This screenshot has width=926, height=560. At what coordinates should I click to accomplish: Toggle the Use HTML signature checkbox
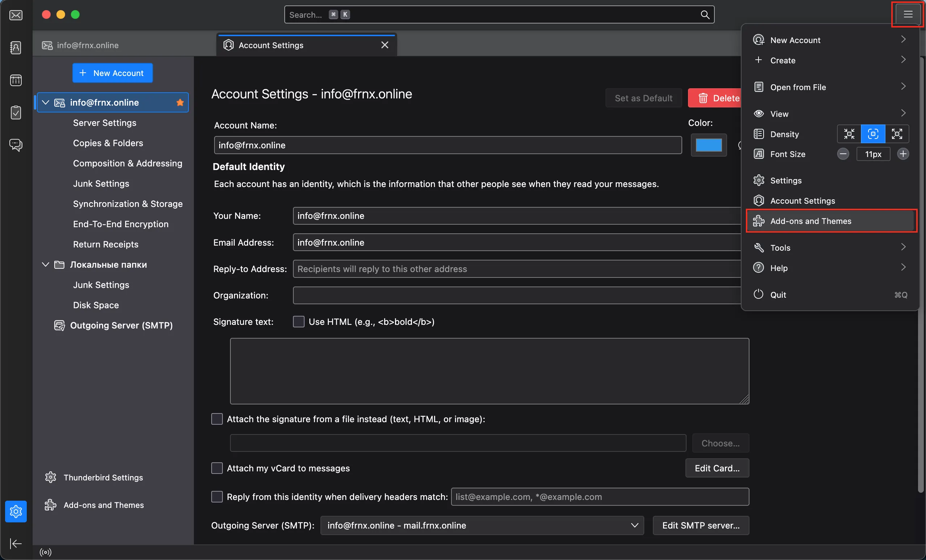click(298, 322)
